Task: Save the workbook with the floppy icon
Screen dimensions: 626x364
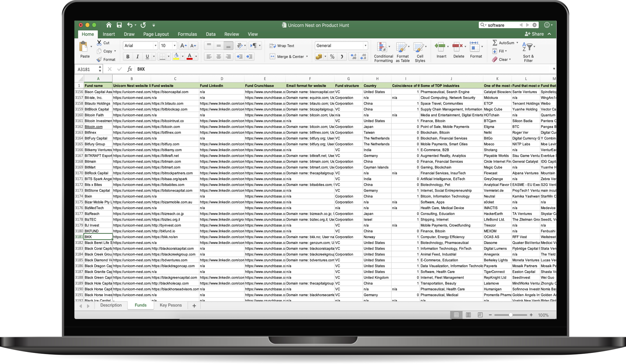Action: [119, 25]
